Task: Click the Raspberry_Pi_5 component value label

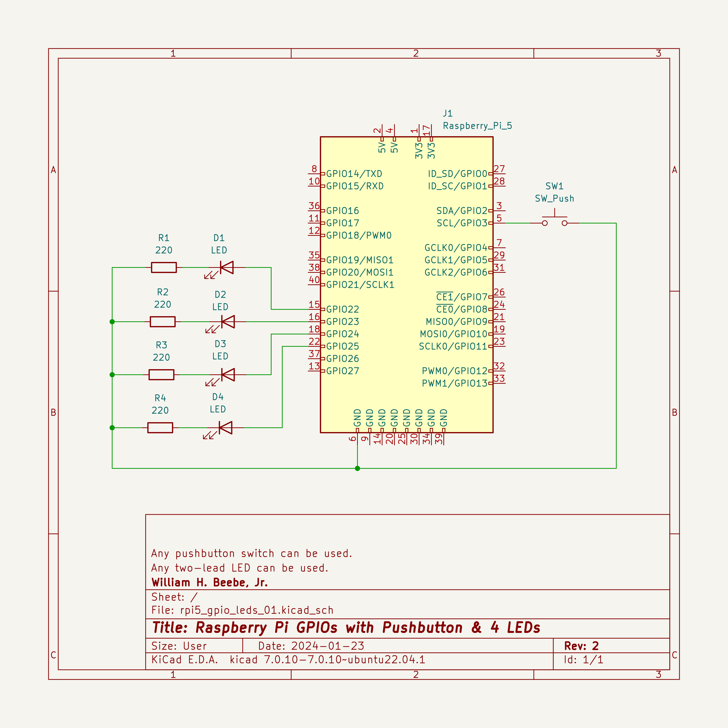Action: [477, 126]
